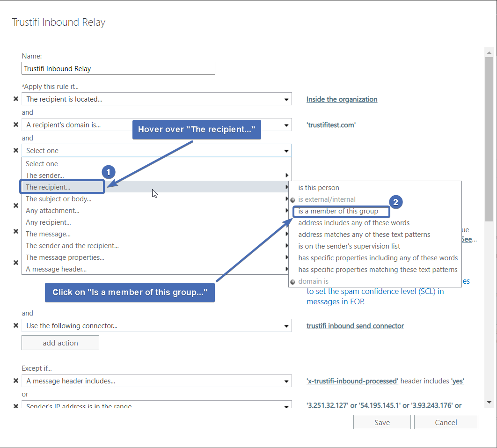This screenshot has height=448, width=497.
Task: Click the vertical scrollbar thumb
Action: tap(489, 139)
